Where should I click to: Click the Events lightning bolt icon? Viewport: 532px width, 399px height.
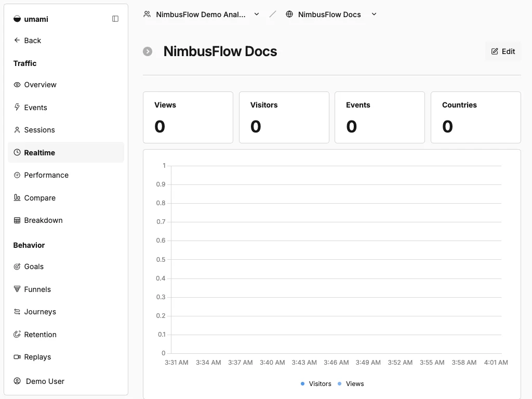(x=17, y=107)
